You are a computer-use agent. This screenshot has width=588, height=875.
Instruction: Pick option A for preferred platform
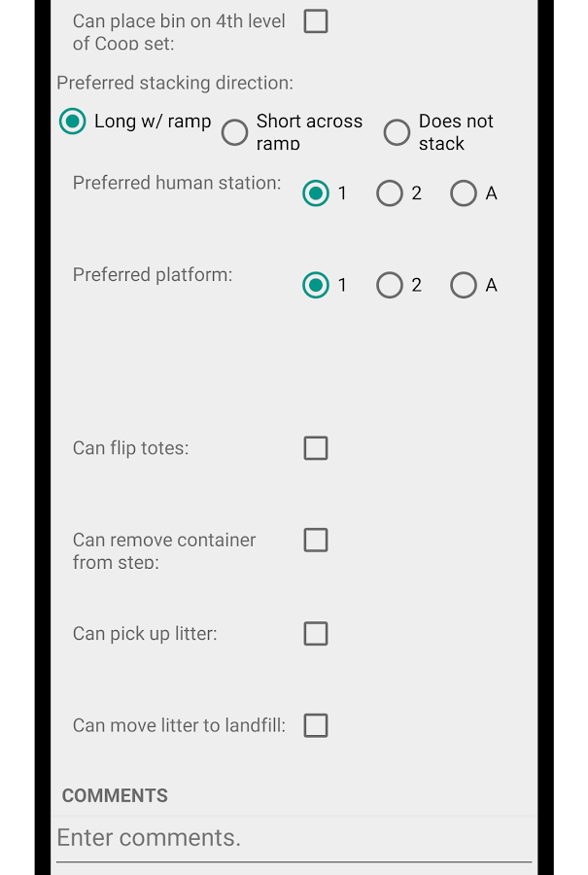click(x=464, y=285)
